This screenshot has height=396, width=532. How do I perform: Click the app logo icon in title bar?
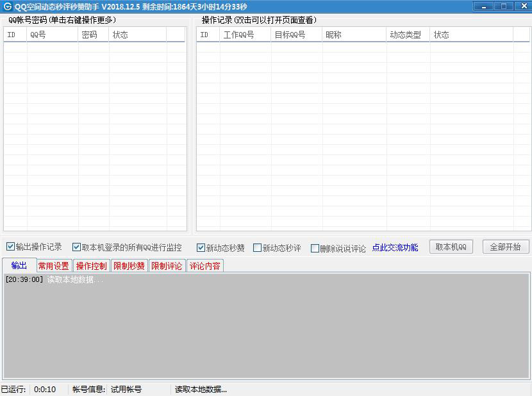[8, 6]
